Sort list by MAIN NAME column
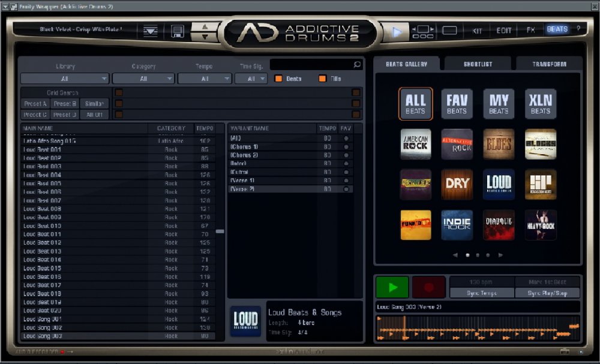This screenshot has width=600, height=364. (84, 128)
